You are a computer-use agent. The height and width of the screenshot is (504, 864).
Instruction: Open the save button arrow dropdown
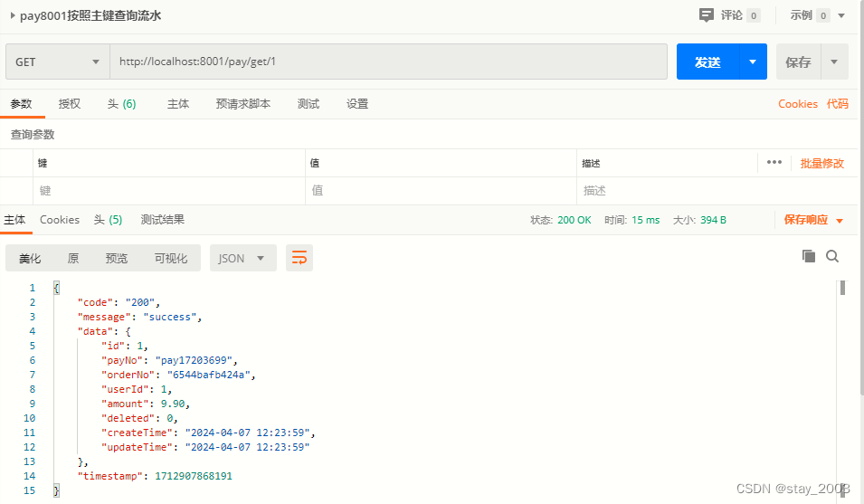pos(834,62)
